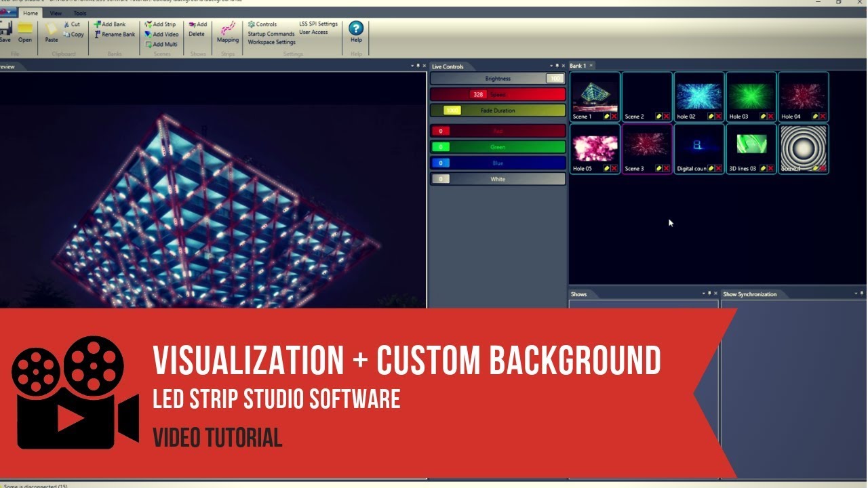This screenshot has height=488, width=868.
Task: Open the Live Controls panel dropdown arrow
Action: [x=551, y=66]
